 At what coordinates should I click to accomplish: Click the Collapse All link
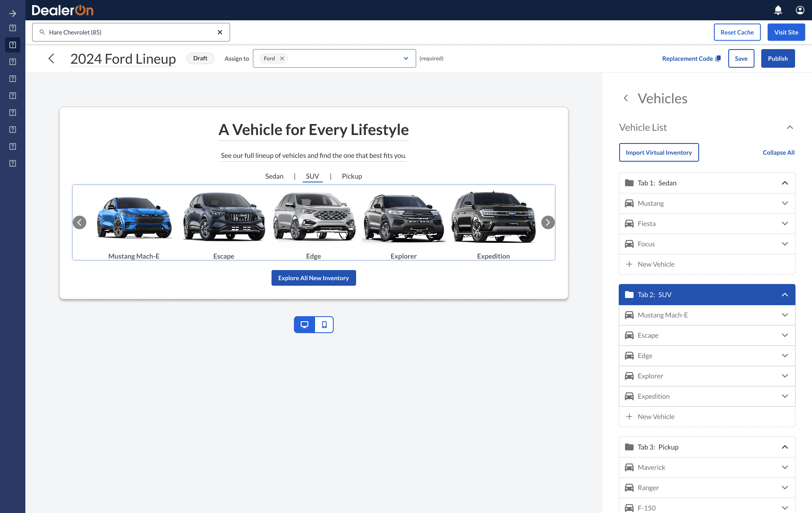(x=779, y=152)
